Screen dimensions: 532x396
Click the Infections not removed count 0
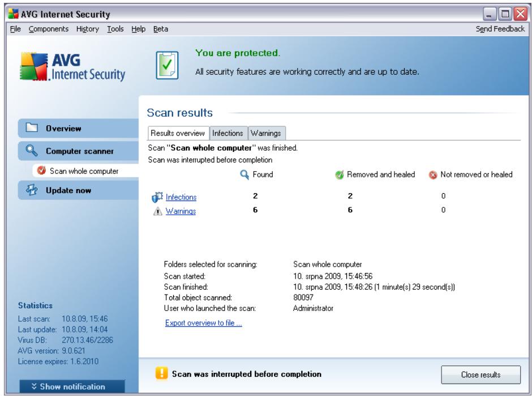click(x=443, y=196)
